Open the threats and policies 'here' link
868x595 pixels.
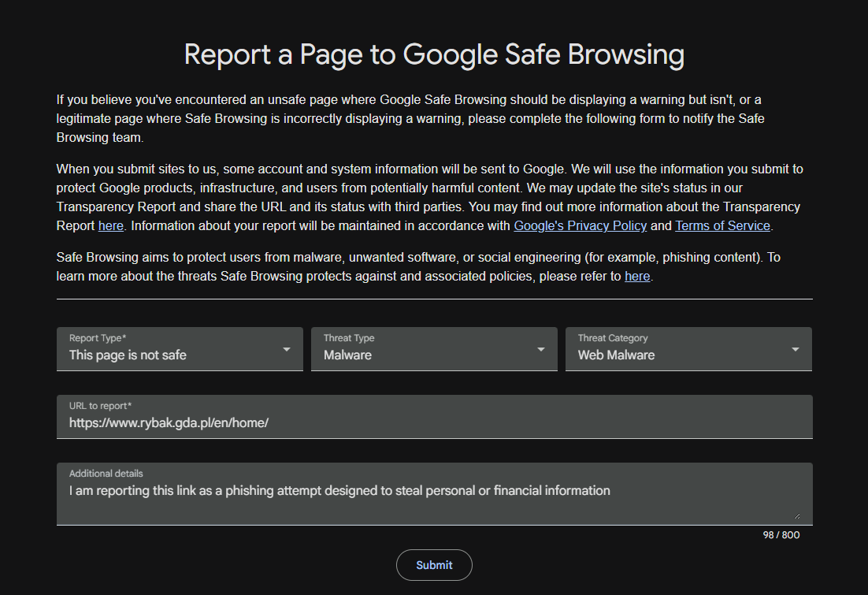pos(637,277)
